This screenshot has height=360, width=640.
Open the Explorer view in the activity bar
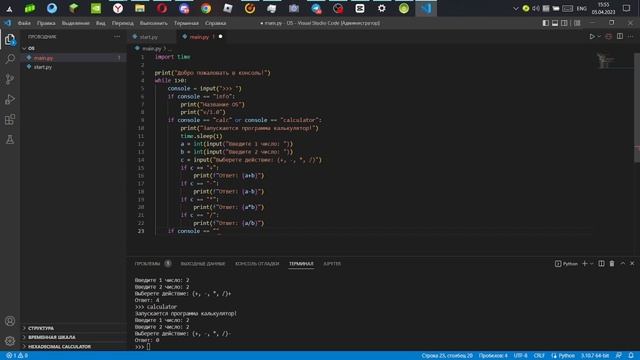click(x=10, y=39)
